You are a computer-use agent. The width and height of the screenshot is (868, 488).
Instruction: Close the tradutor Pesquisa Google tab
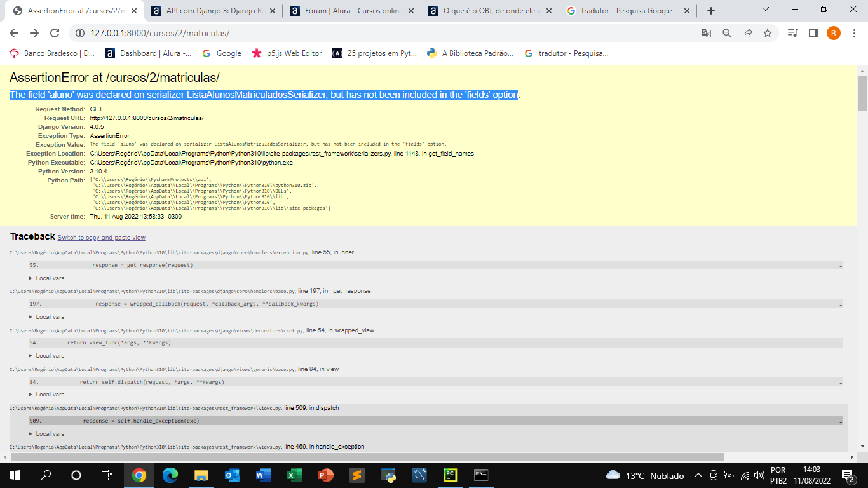click(x=688, y=11)
